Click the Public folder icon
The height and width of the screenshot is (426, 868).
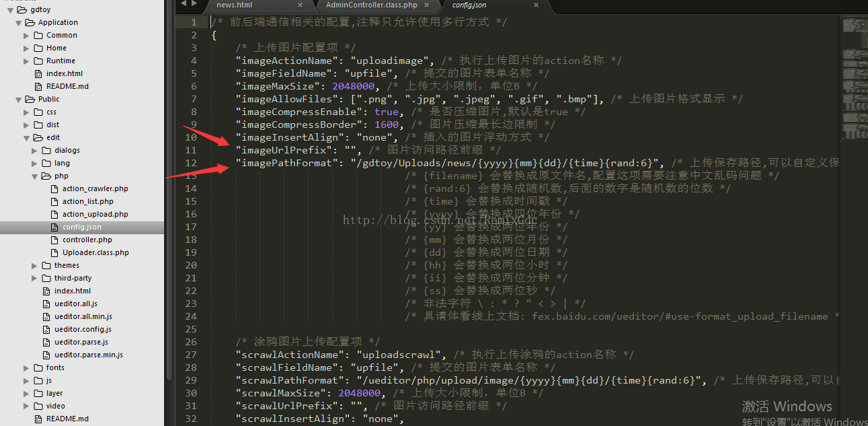tap(30, 99)
